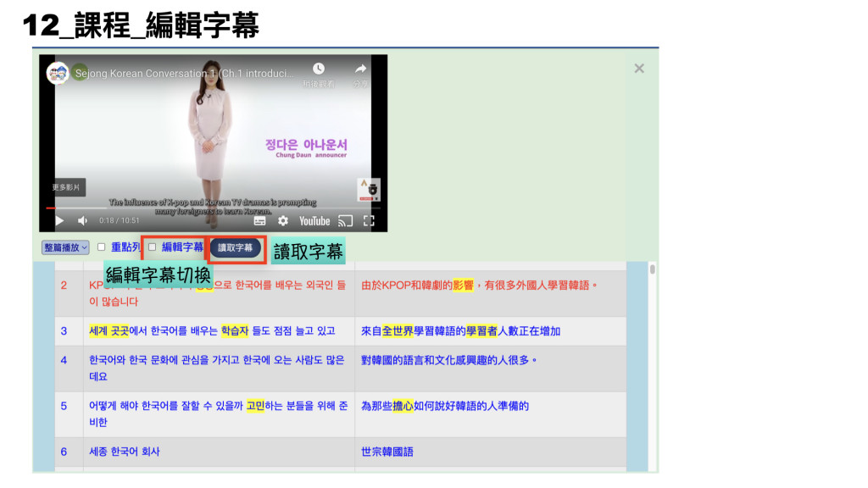Click the video title Sejong Korean Conversation
This screenshot has height=488, width=868.
184,73
